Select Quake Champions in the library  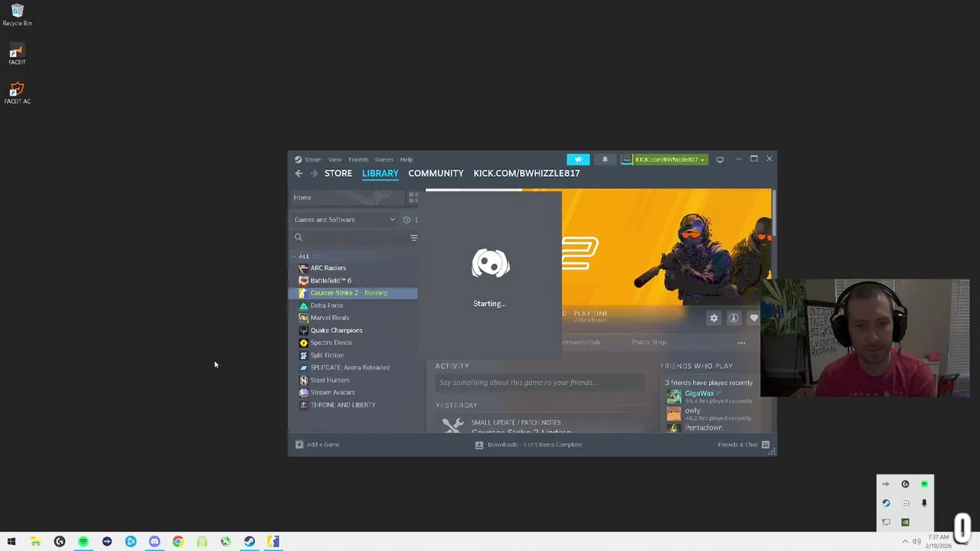353,330
